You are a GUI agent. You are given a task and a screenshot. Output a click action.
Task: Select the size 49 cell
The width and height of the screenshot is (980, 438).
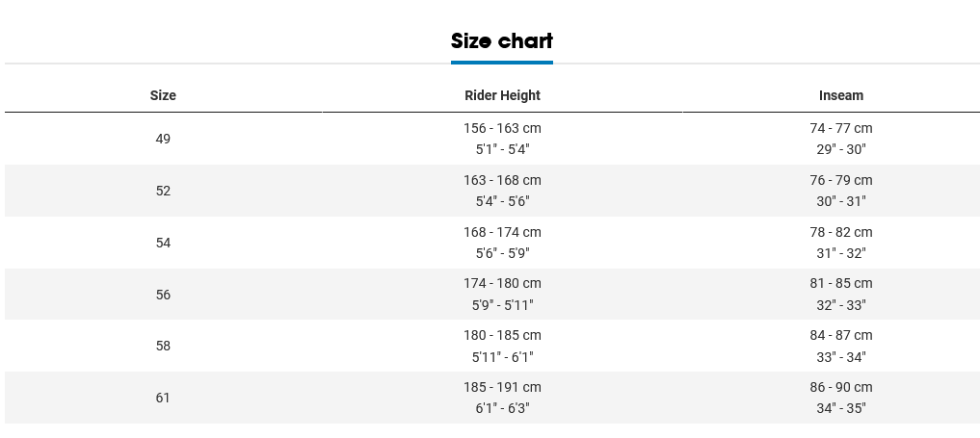tap(163, 139)
